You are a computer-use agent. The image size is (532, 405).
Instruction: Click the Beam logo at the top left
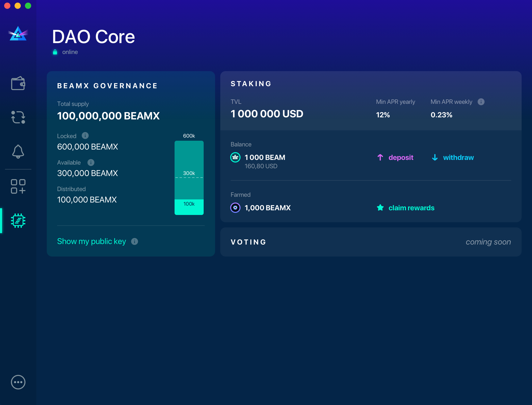[18, 35]
